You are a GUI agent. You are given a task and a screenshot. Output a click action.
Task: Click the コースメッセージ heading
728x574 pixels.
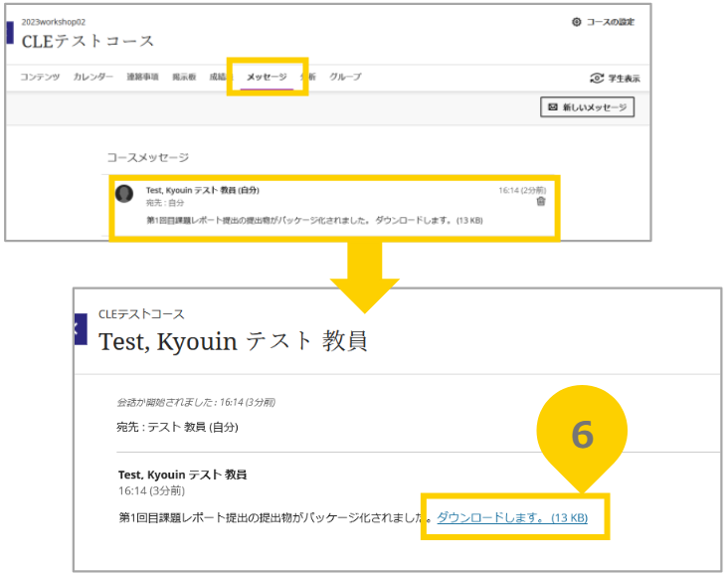tap(148, 157)
